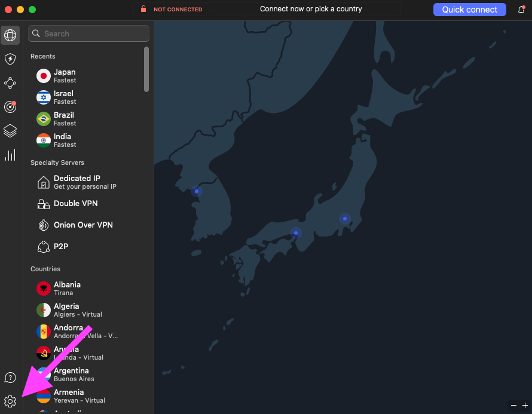Select P2P specialty server
This screenshot has width=532, height=414.
[x=87, y=247]
